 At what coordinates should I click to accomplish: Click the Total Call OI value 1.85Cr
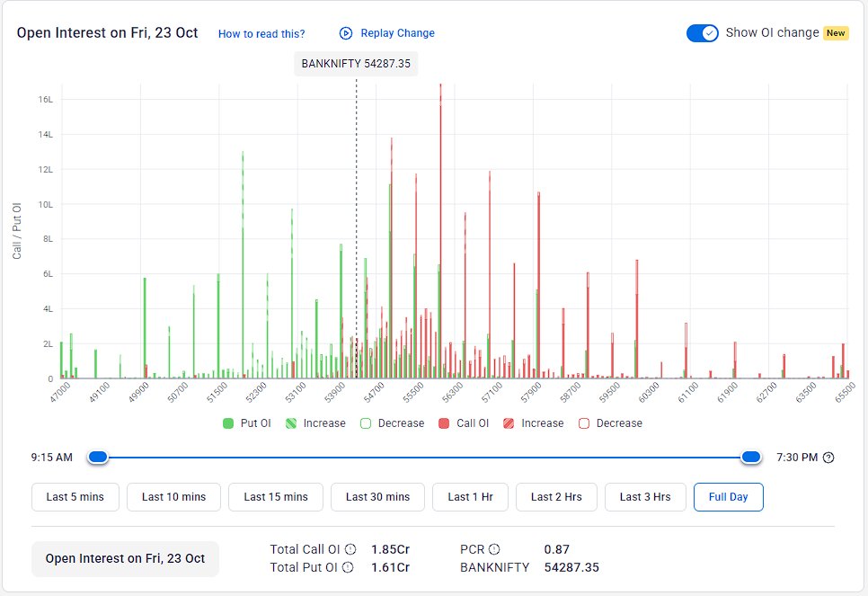[x=390, y=549]
